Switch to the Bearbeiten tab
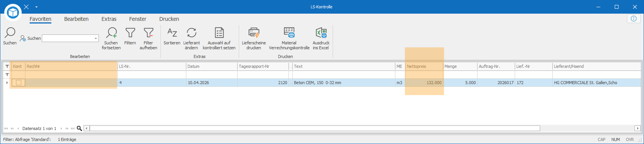Image resolution: width=644 pixels, height=144 pixels. [76, 19]
